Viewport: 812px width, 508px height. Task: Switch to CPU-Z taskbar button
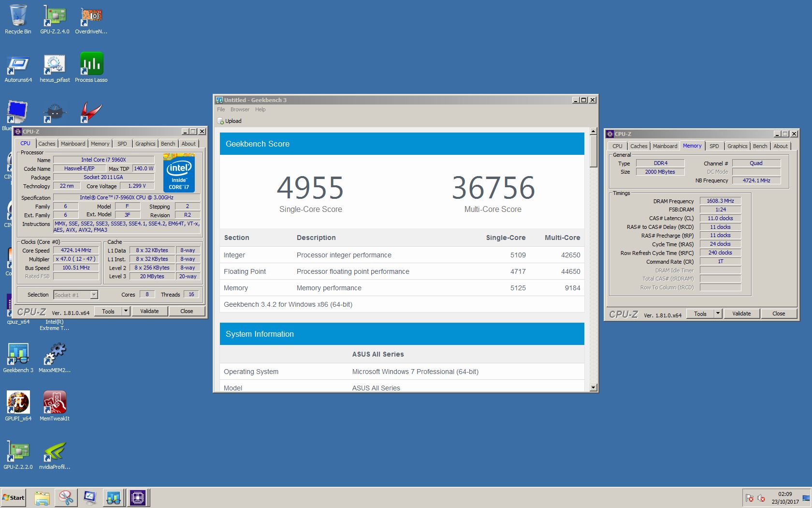point(138,498)
